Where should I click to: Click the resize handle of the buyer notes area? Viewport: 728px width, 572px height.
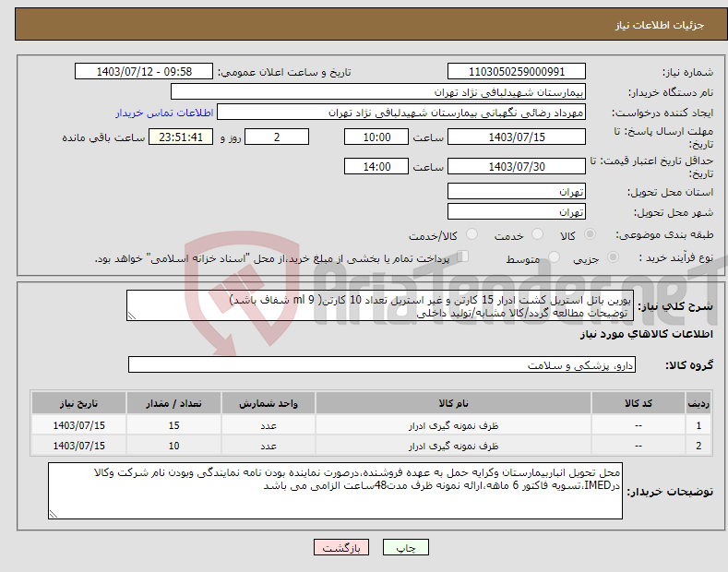click(54, 514)
